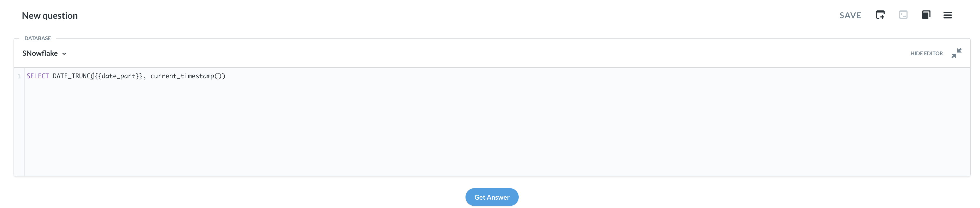Click the query preview terminal icon
The height and width of the screenshot is (208, 980).
[x=904, y=15]
